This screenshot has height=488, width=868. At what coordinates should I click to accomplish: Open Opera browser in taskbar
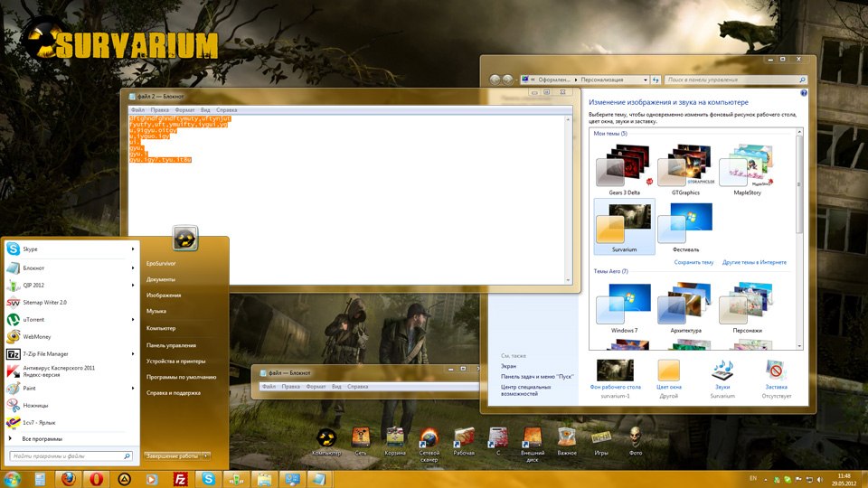(x=97, y=479)
